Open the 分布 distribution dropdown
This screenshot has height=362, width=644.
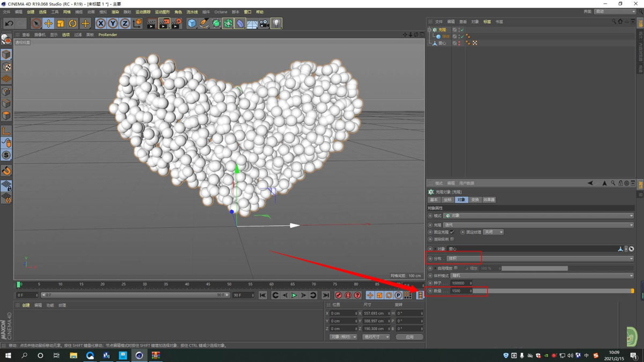tap(539, 258)
